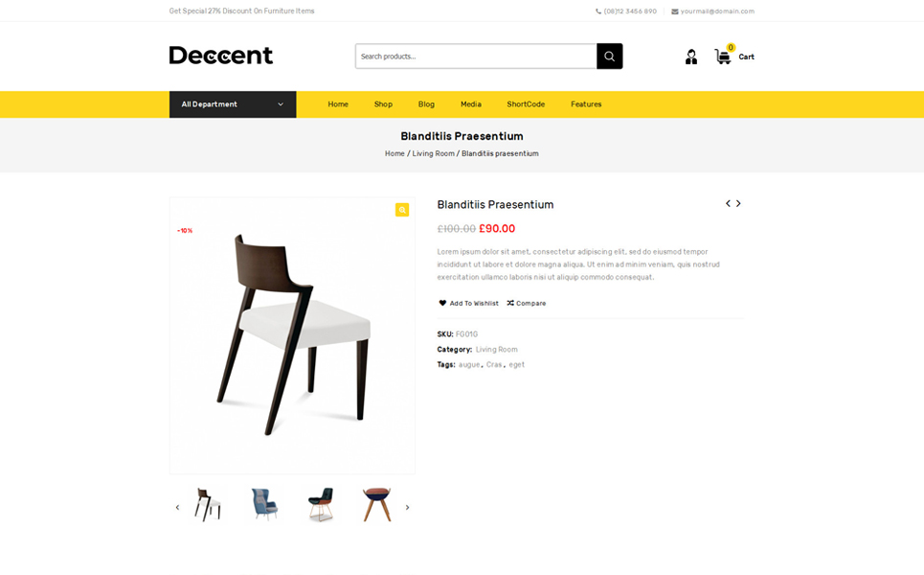Show previous thumbnails in gallery carousel

(177, 507)
